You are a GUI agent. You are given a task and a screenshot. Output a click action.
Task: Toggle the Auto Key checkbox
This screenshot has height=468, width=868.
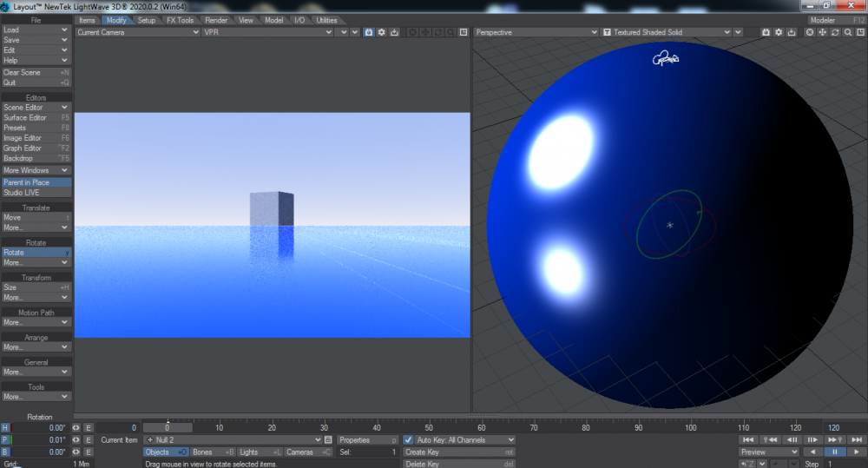point(409,440)
